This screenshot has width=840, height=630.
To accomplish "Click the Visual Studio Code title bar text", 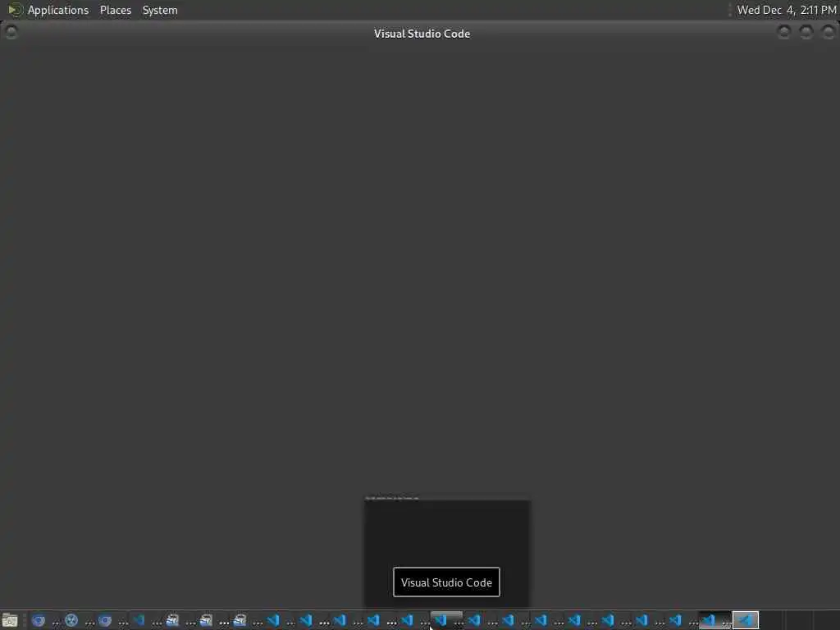I will pos(422,34).
